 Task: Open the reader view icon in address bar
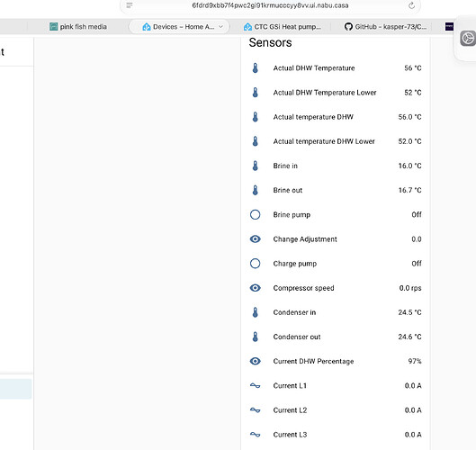(130, 5)
